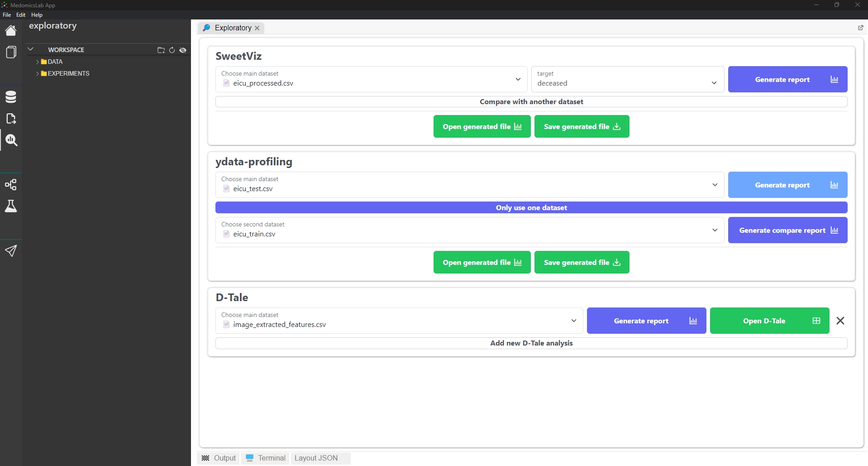
Task: Open the Learning flow-diagram sidebar icon
Action: 11,185
